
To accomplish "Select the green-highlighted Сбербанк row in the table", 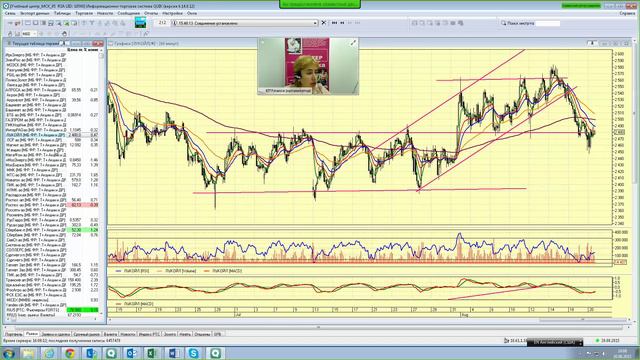I will coord(52,230).
